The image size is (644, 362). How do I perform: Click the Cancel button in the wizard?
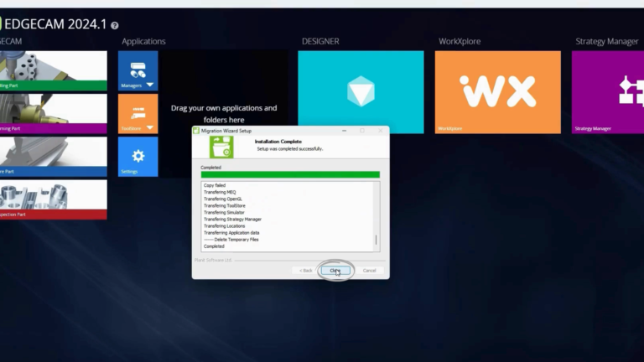pos(369,271)
